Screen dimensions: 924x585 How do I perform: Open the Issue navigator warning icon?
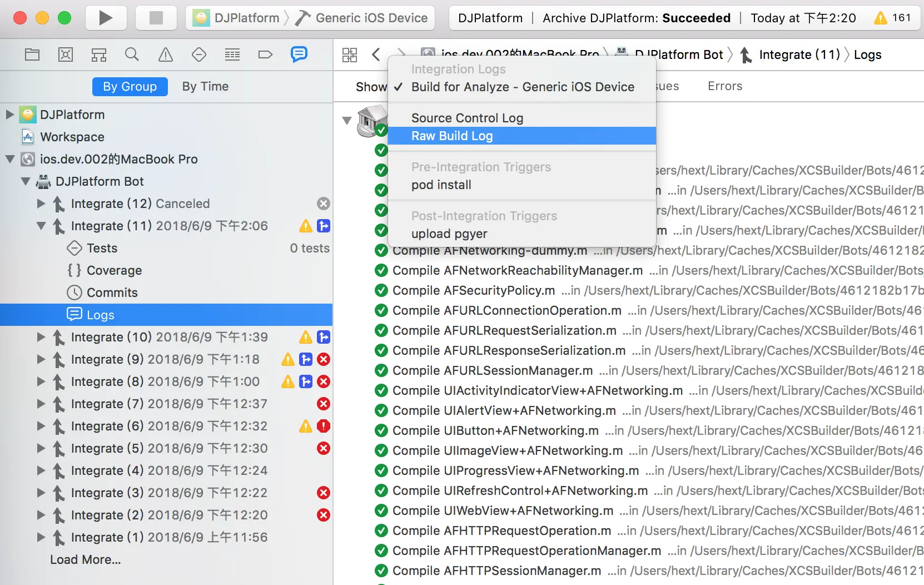click(x=166, y=54)
